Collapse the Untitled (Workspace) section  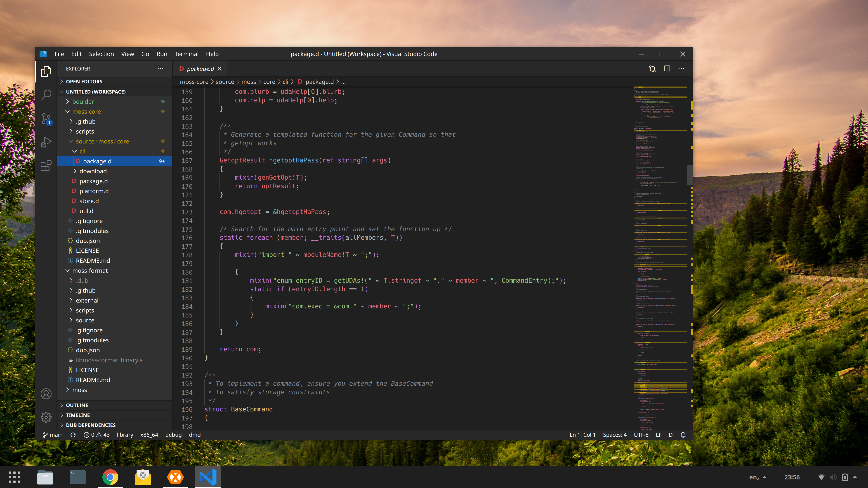click(x=115, y=91)
